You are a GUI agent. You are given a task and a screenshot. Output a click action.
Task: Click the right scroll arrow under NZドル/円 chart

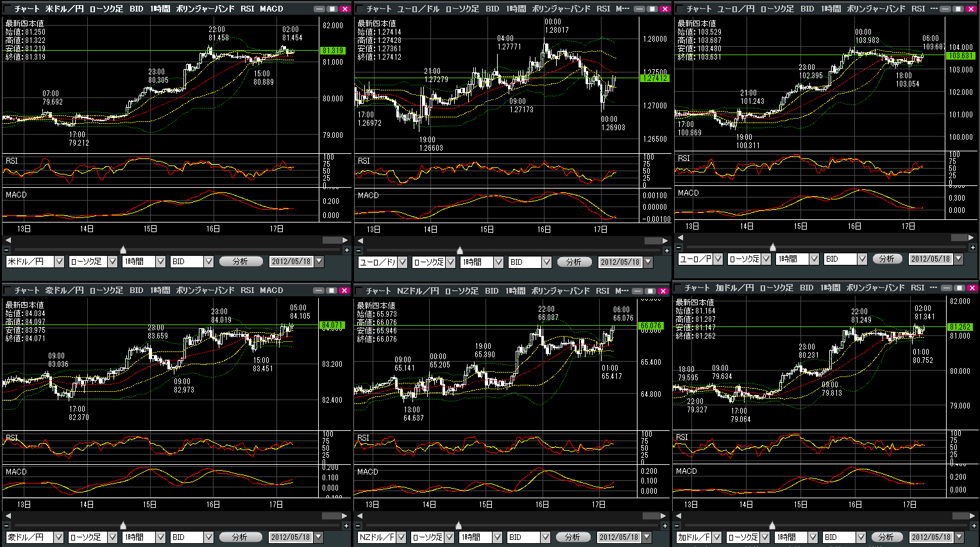664,516
